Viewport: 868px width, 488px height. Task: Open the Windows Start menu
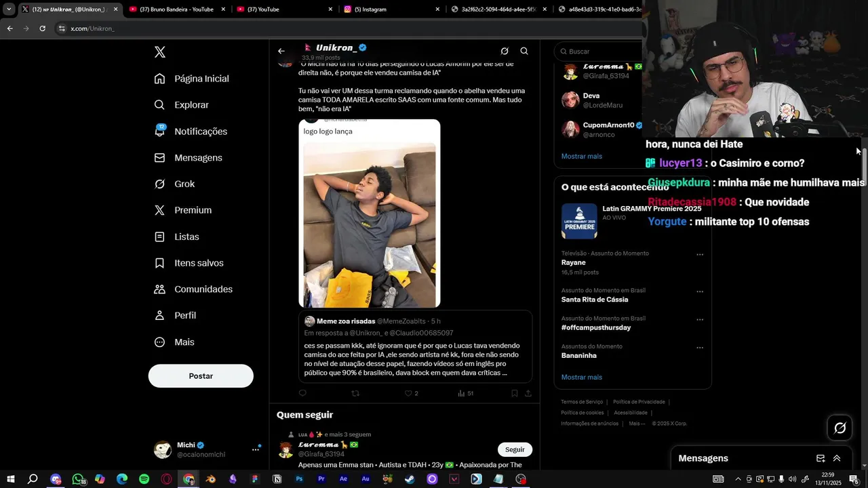(11, 479)
